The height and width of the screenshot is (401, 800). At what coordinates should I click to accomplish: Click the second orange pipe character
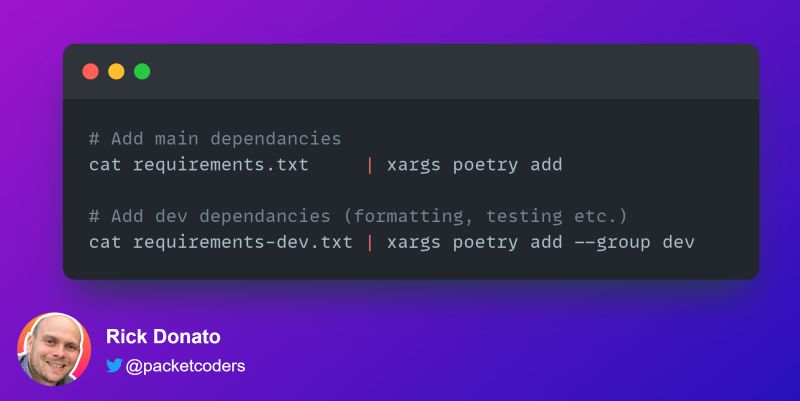(x=370, y=242)
